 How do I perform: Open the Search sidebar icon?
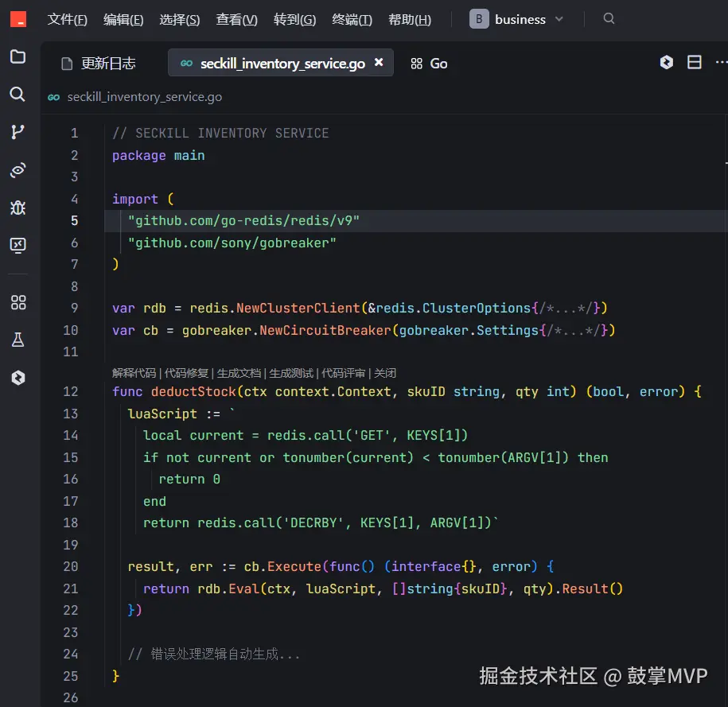coord(18,94)
